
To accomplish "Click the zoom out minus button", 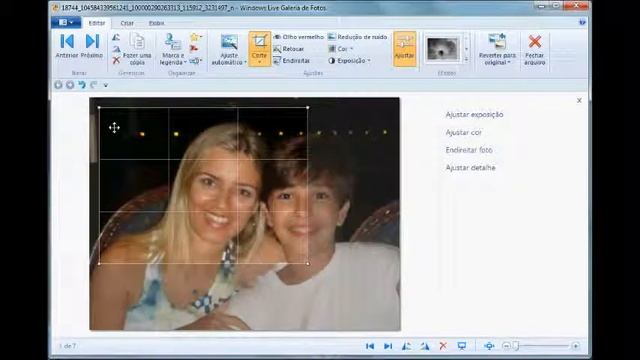I will 506,346.
